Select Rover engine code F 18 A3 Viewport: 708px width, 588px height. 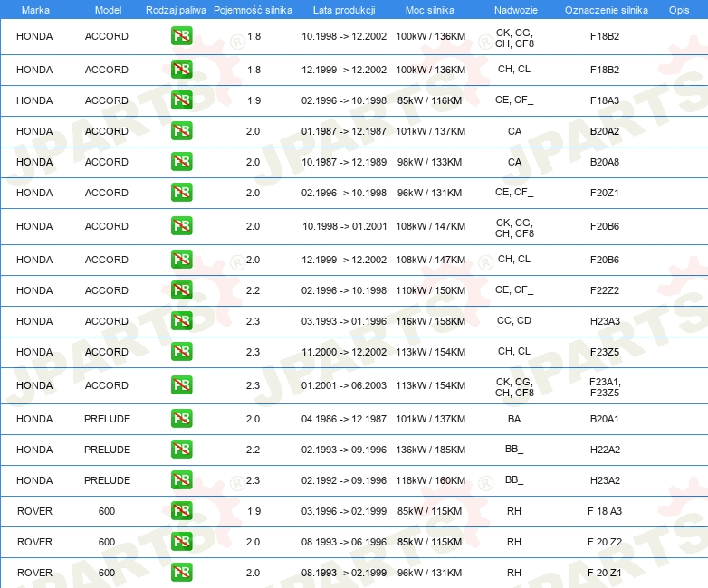pos(605,511)
